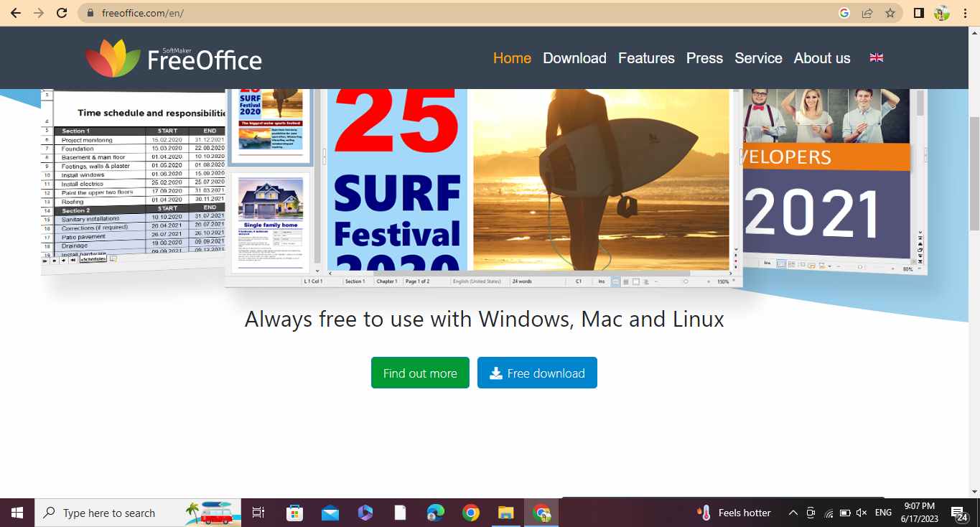Click the browser back arrow
Viewport: 980px width, 527px height.
(16, 13)
